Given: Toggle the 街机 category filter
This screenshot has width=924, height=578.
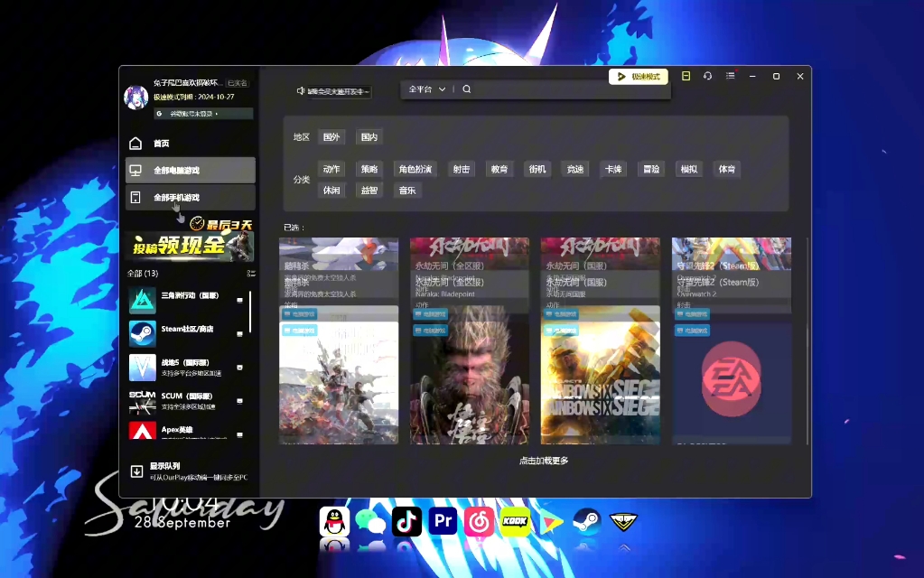Looking at the screenshot, I should 537,169.
